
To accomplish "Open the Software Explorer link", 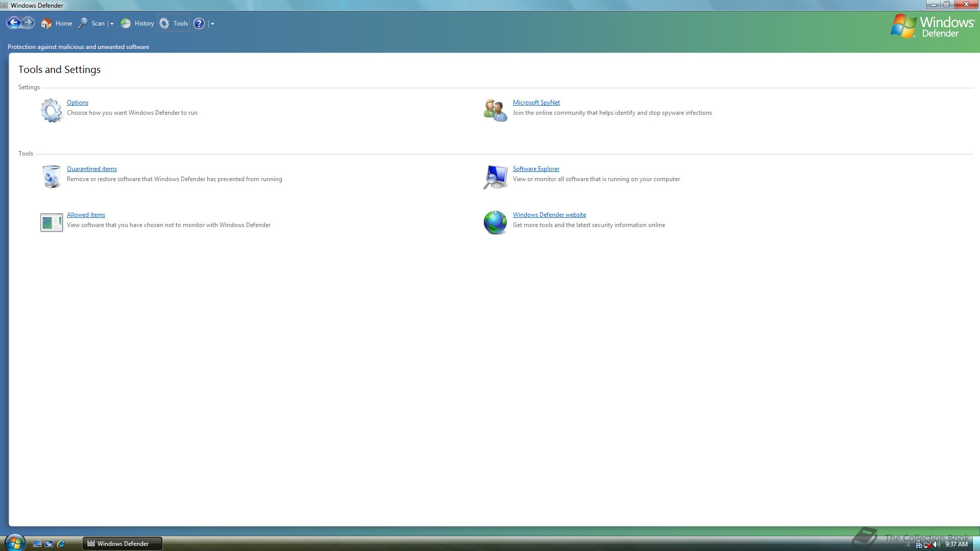I will click(536, 169).
